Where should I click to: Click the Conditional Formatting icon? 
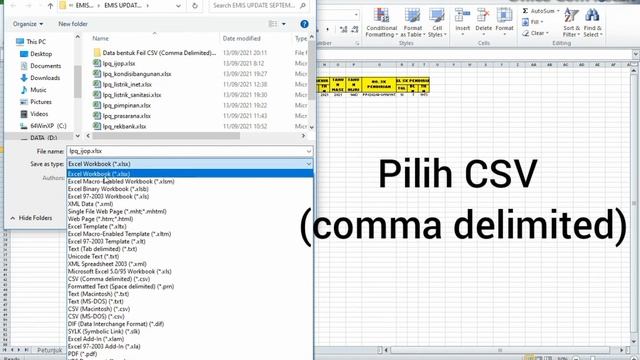pyautogui.click(x=381, y=16)
